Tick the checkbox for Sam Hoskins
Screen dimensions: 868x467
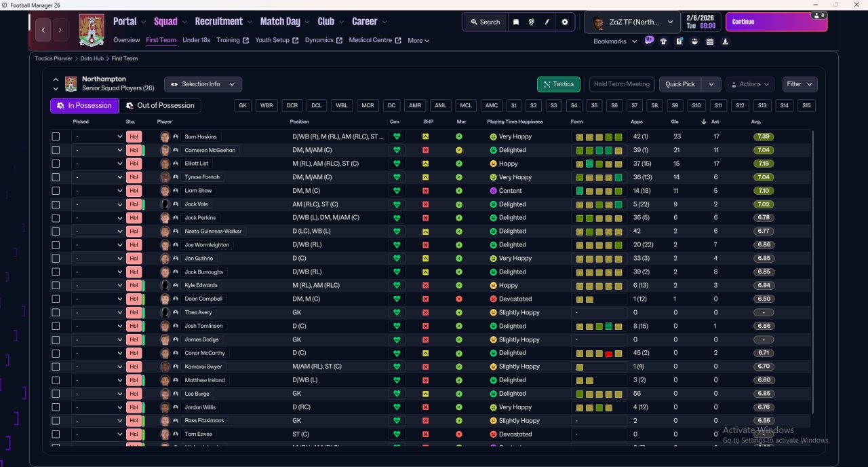56,136
